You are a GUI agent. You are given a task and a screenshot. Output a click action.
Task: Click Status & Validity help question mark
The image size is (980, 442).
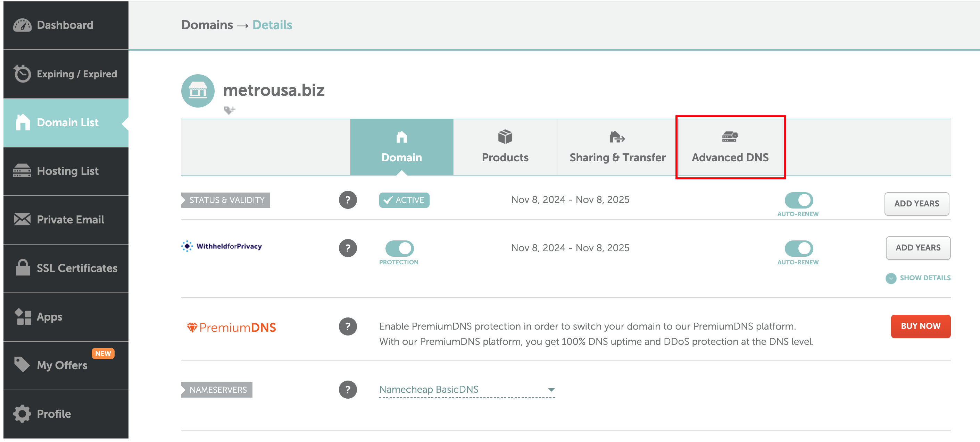[x=347, y=200]
